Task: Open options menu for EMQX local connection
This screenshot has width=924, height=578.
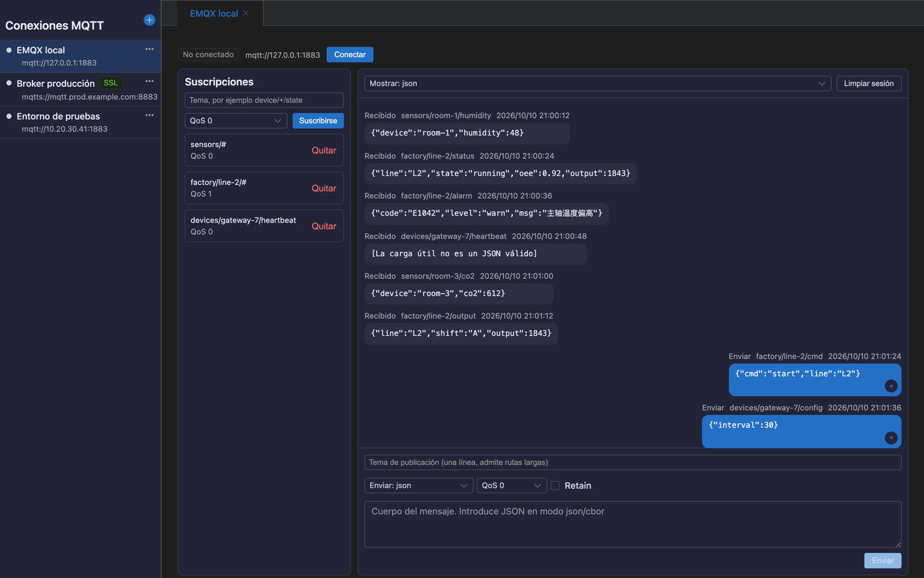Action: pyautogui.click(x=149, y=49)
